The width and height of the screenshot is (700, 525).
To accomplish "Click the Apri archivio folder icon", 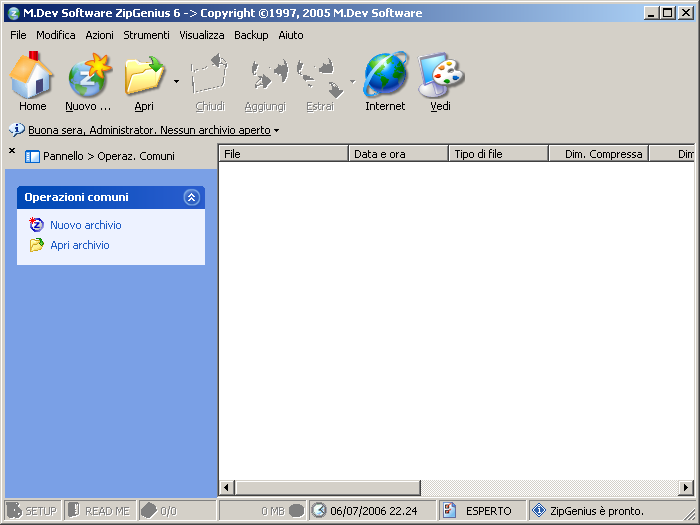I will [x=37, y=245].
